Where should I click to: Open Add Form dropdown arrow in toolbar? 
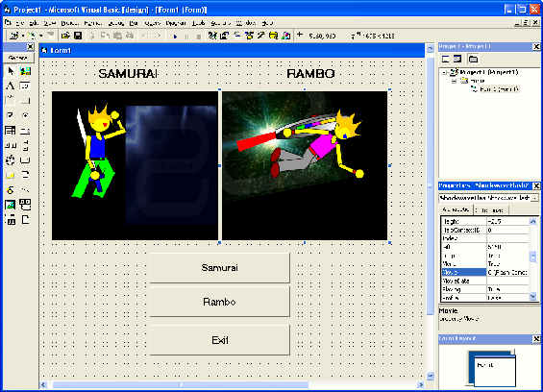click(x=41, y=36)
